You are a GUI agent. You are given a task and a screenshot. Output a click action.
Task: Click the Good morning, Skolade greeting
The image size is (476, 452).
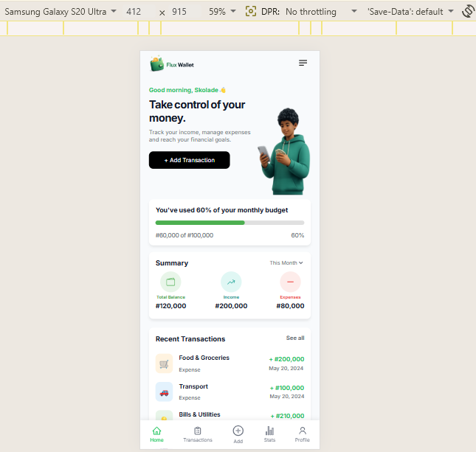coord(187,90)
